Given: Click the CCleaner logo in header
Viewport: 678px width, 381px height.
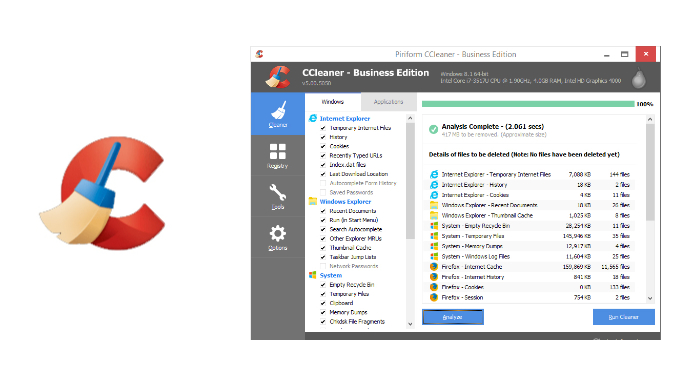Looking at the screenshot, I should point(278,77).
